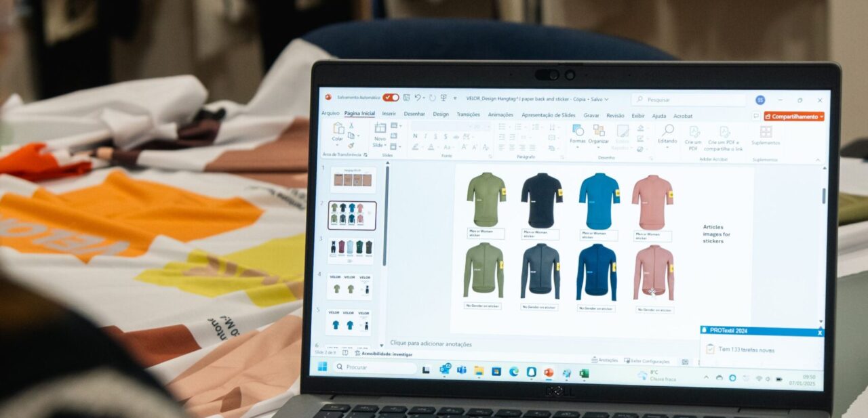
Task: Toggle the Anotações notes button in status bar
Action: (604, 360)
